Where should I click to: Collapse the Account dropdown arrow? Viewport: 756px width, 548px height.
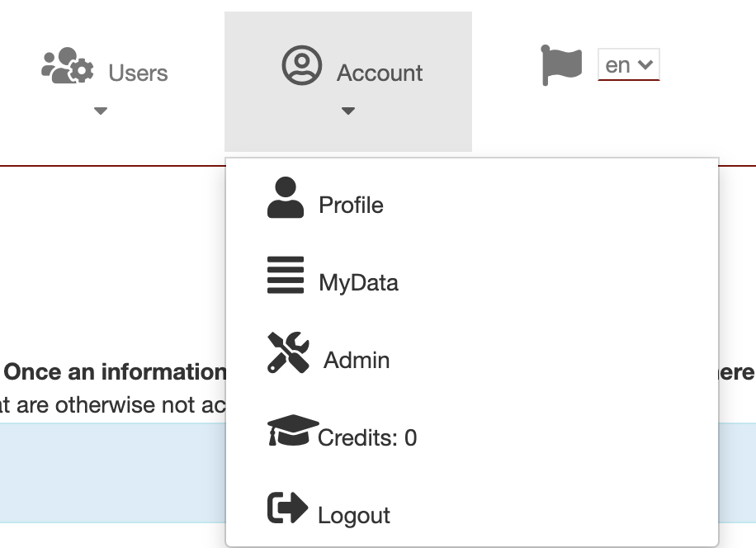point(348,110)
